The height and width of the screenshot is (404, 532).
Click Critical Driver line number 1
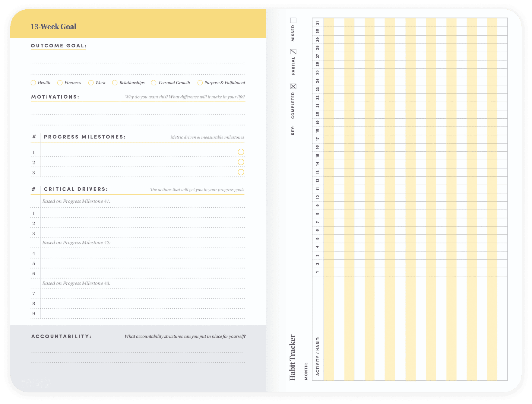(x=142, y=214)
